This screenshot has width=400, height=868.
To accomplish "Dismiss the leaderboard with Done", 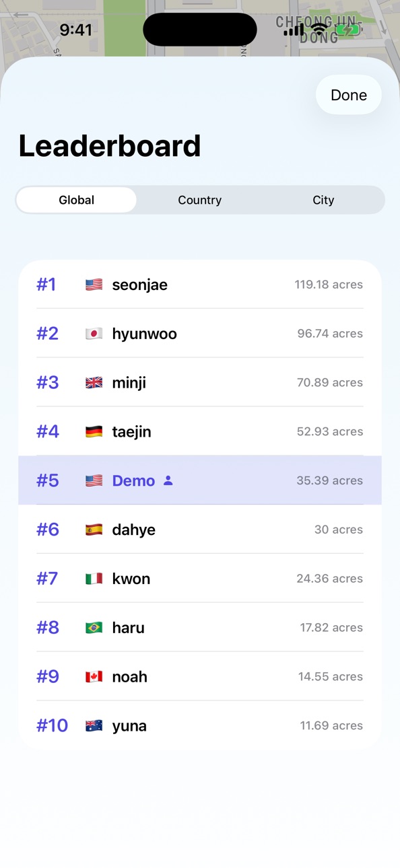I will click(349, 95).
